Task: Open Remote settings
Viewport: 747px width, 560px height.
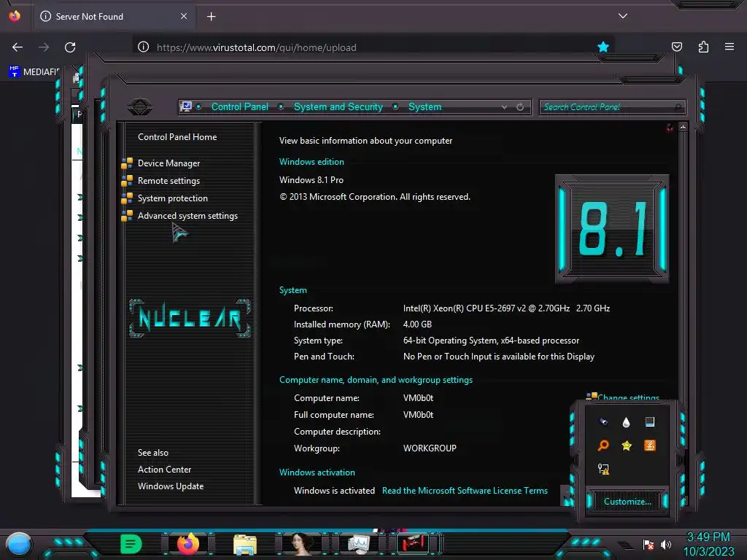Action: point(169,181)
